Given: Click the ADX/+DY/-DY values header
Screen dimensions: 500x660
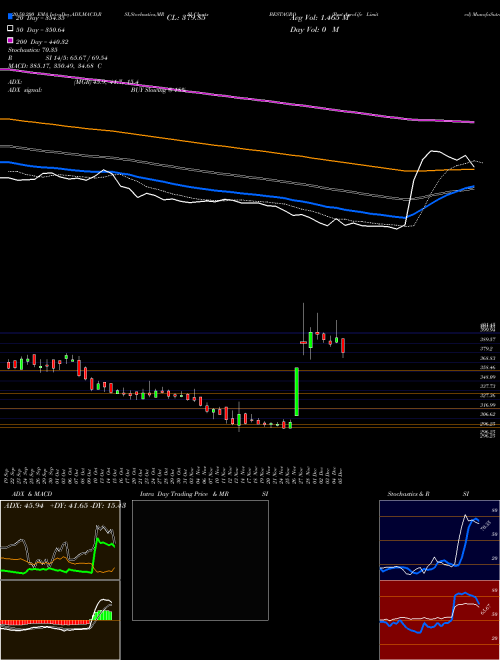Looking at the screenshot, I should point(65,505).
